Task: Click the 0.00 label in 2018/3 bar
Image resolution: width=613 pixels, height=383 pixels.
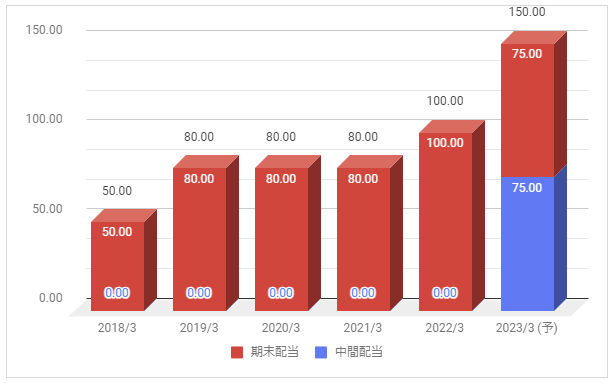Action: pyautogui.click(x=117, y=293)
